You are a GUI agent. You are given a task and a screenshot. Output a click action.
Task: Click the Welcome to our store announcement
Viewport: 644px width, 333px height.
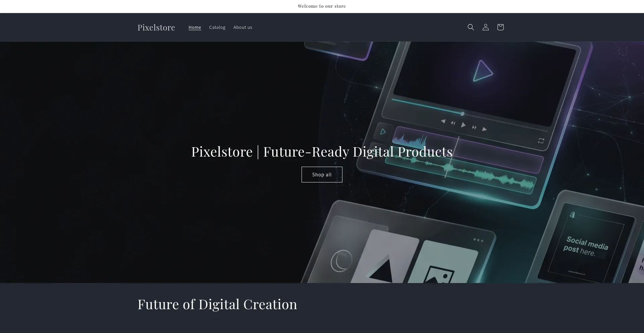pyautogui.click(x=322, y=6)
